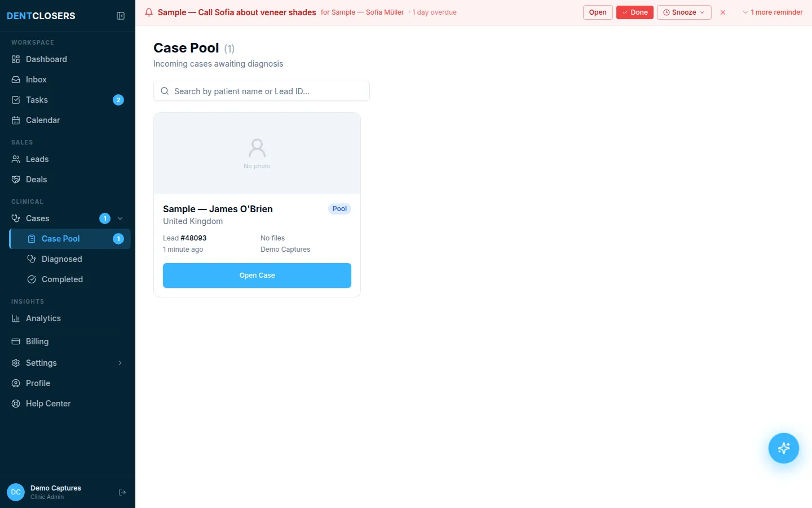Open the Snooze dropdown
Viewport: 812px width, 508px height.
(684, 12)
